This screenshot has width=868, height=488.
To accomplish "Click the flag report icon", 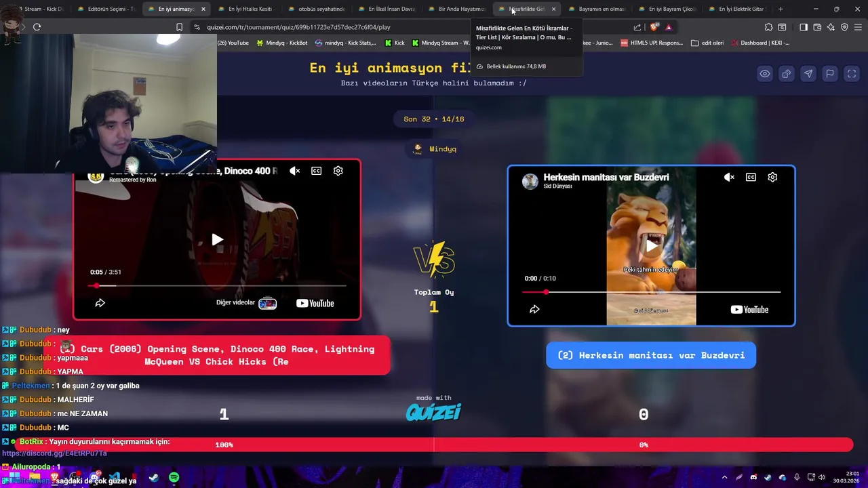I will pos(830,74).
